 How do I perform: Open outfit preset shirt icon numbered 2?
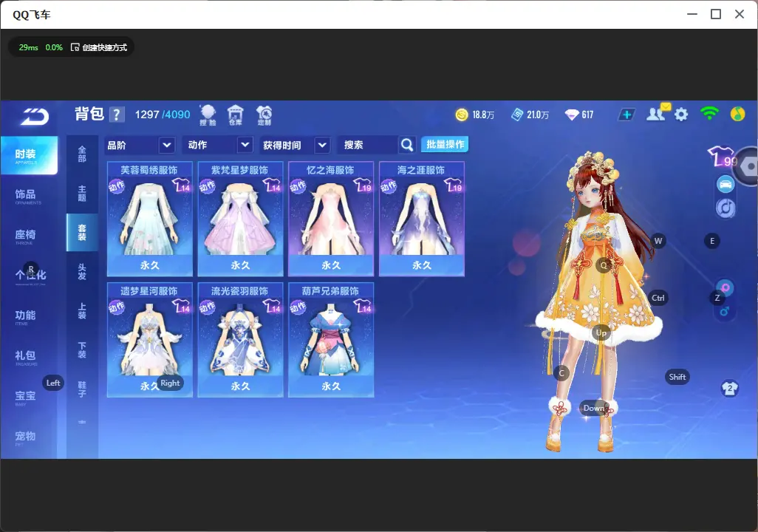point(729,388)
